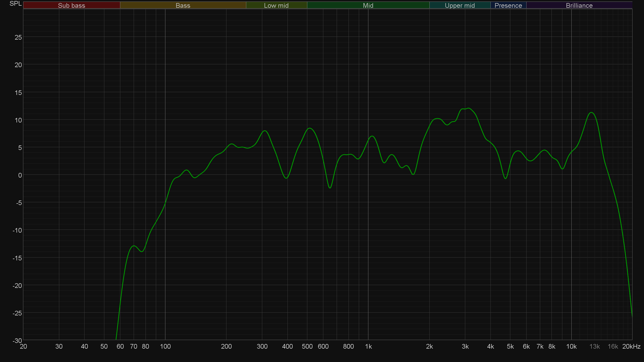
Task: Click the 100 Hz frequency axis label
Action: (x=165, y=347)
